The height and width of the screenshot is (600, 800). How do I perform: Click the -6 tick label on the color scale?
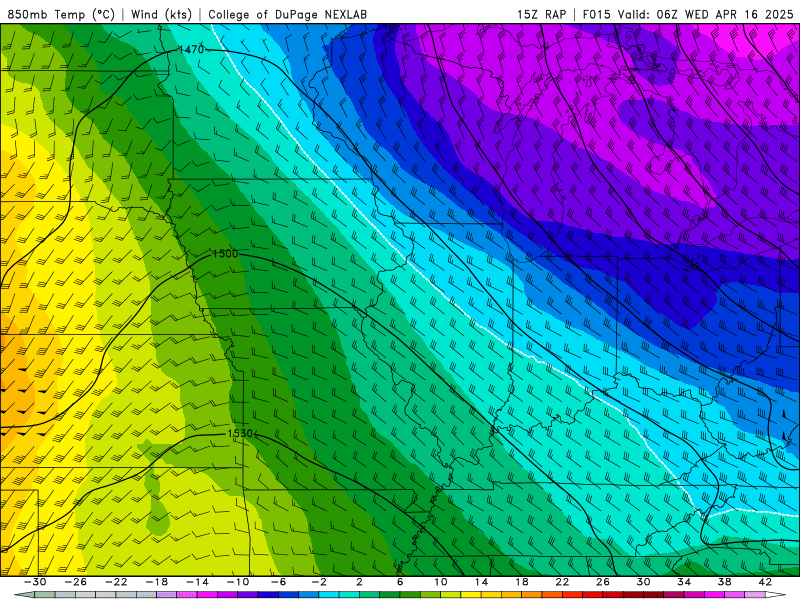[x=278, y=582]
